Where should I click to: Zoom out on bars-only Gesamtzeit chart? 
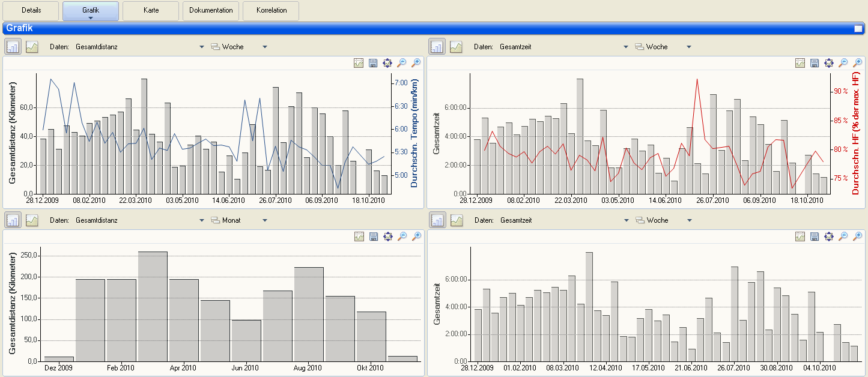(843, 237)
